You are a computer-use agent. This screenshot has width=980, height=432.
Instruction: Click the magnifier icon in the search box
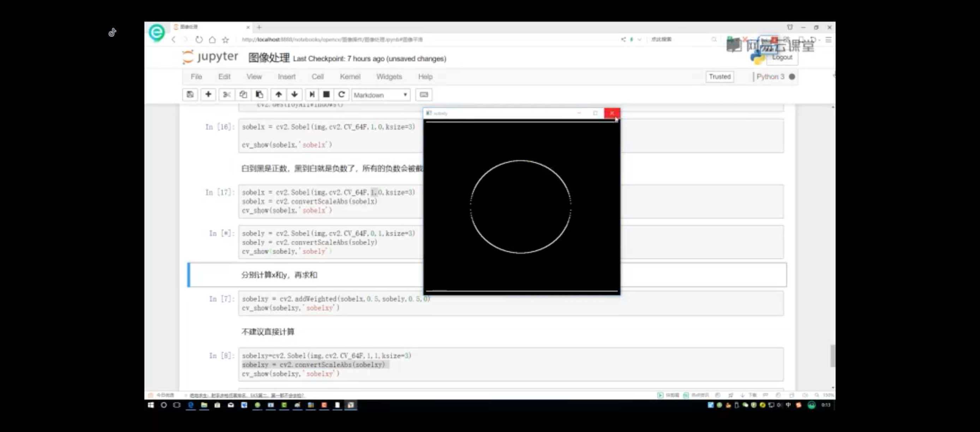click(714, 39)
